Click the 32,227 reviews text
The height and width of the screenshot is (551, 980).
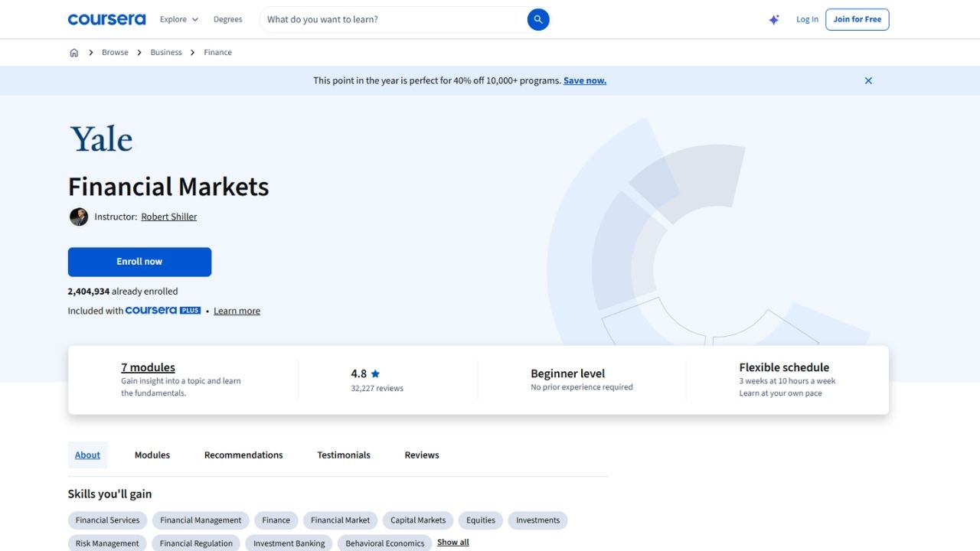tap(377, 388)
